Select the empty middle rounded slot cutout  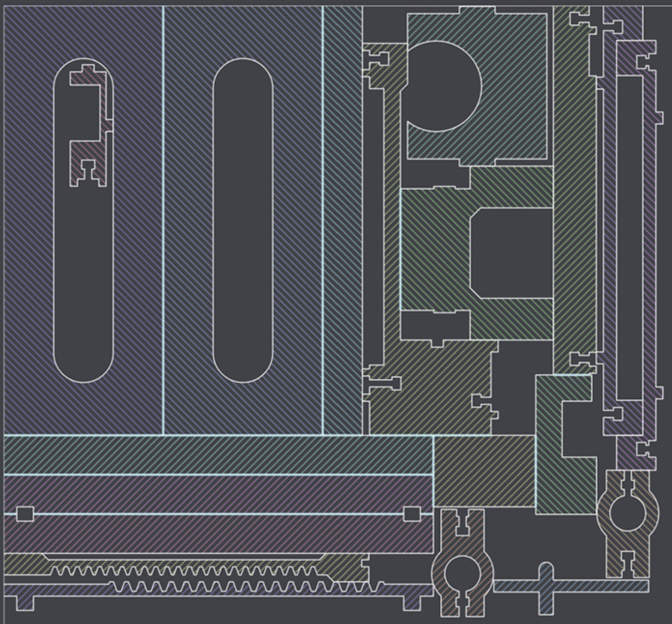[242, 220]
